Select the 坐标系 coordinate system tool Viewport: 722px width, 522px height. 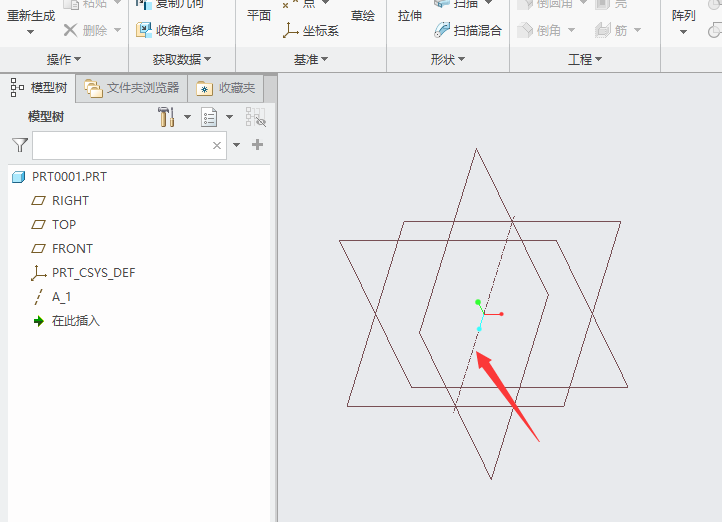coord(311,30)
